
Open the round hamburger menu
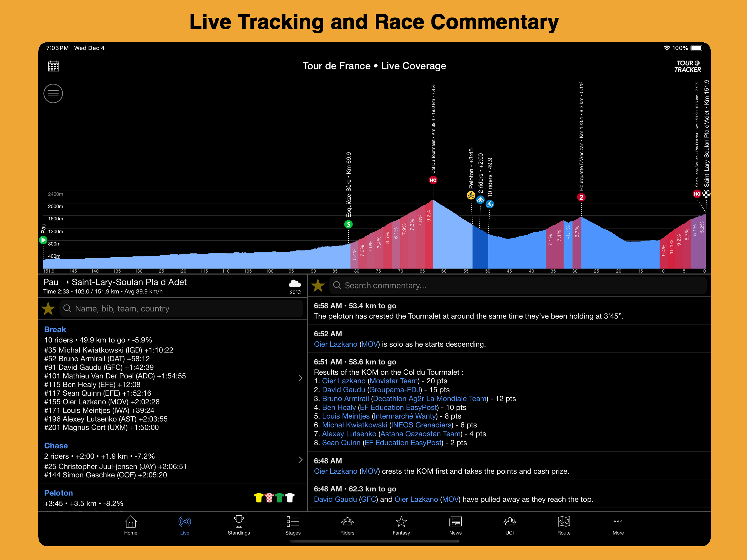point(53,94)
